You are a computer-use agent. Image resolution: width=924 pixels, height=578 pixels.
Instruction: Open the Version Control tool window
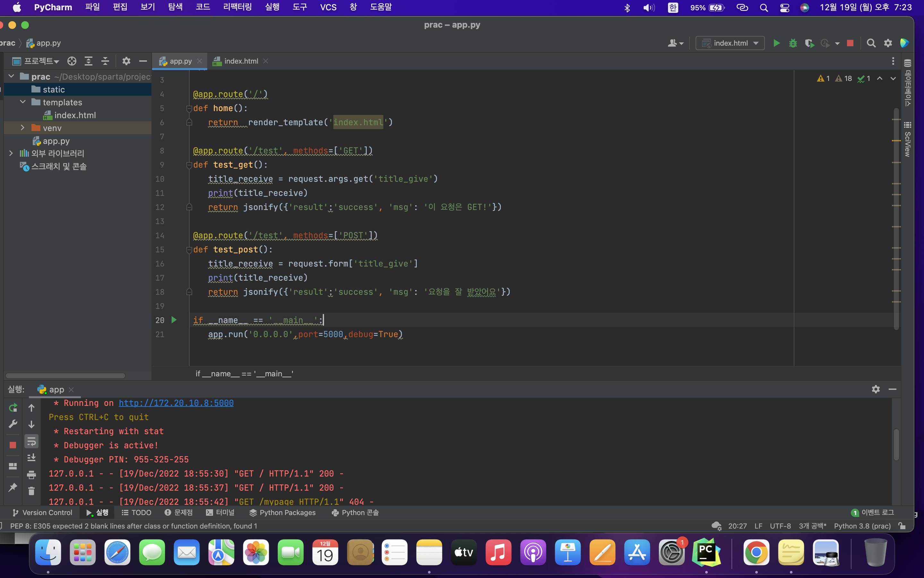tap(42, 512)
